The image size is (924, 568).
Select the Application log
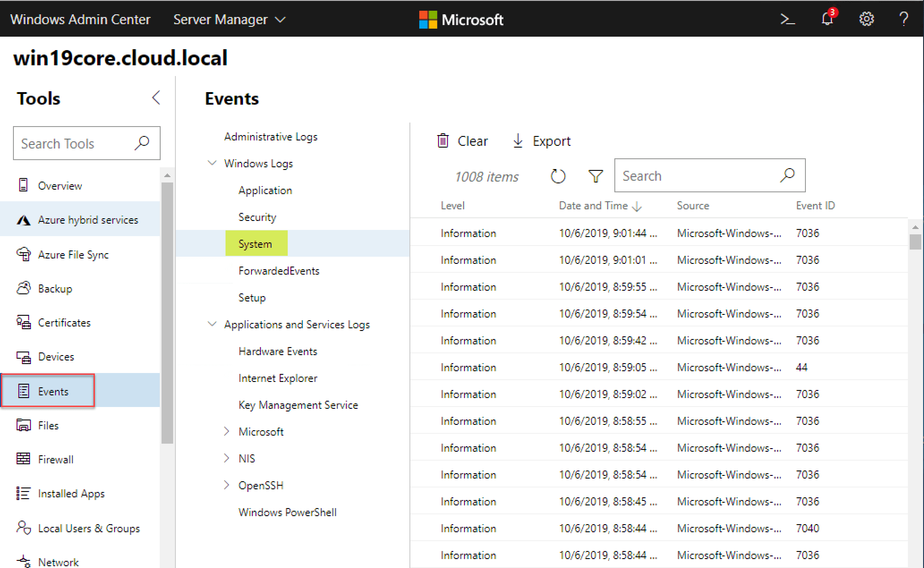pos(265,190)
